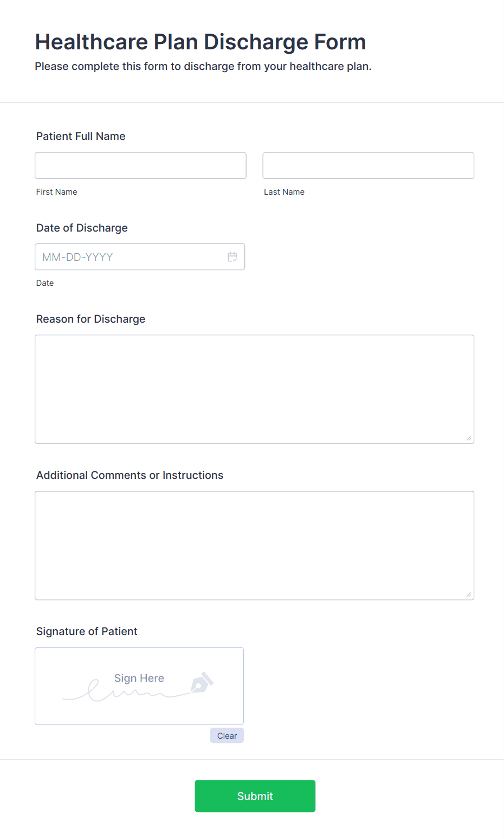Select the Signature of Patient heading
The height and width of the screenshot is (839, 504).
(x=86, y=631)
